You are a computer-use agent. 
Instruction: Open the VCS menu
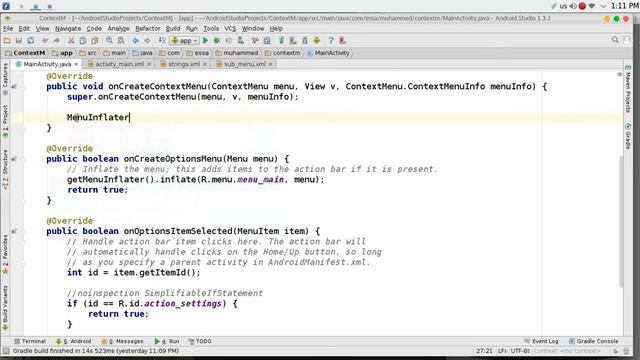(x=230, y=29)
